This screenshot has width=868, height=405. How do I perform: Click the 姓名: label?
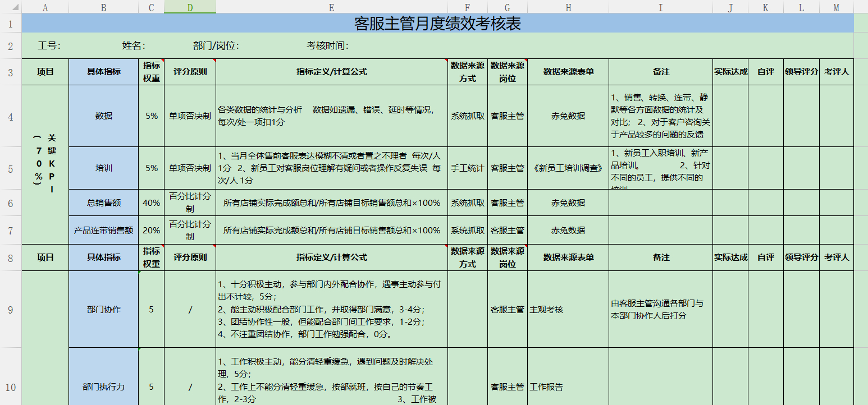tap(134, 46)
